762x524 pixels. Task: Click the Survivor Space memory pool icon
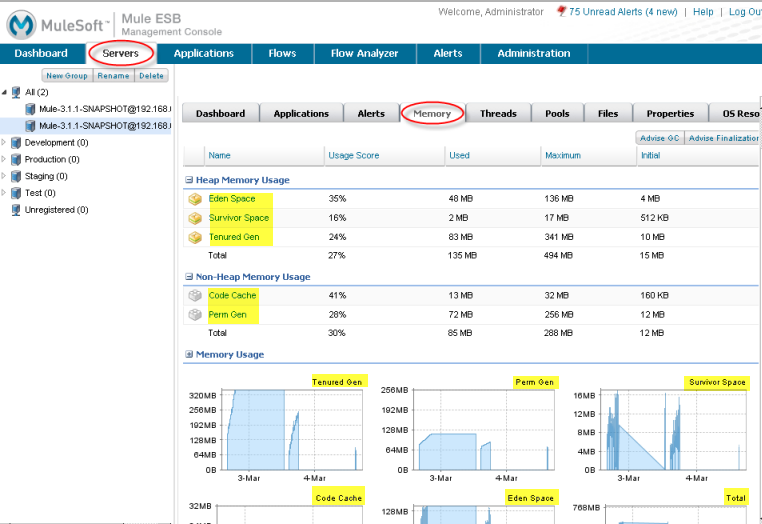point(195,218)
